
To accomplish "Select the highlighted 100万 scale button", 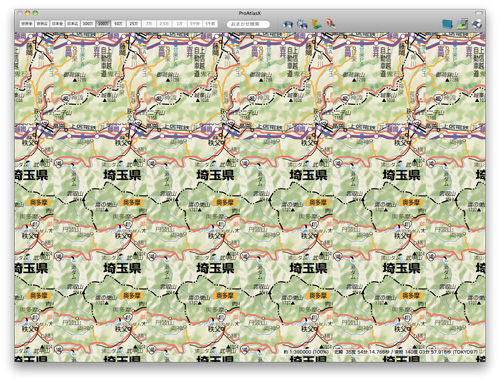I will pos(103,24).
